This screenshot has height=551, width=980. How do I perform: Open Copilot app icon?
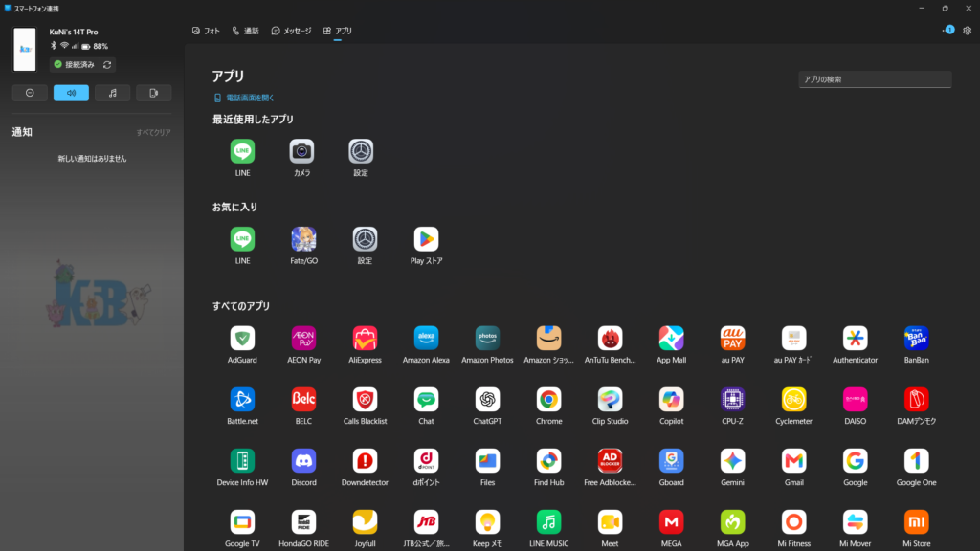[x=671, y=399]
